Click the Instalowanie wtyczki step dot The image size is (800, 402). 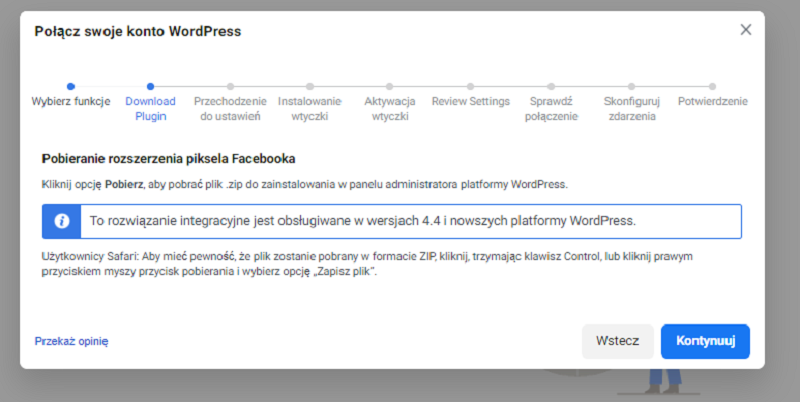pos(310,86)
